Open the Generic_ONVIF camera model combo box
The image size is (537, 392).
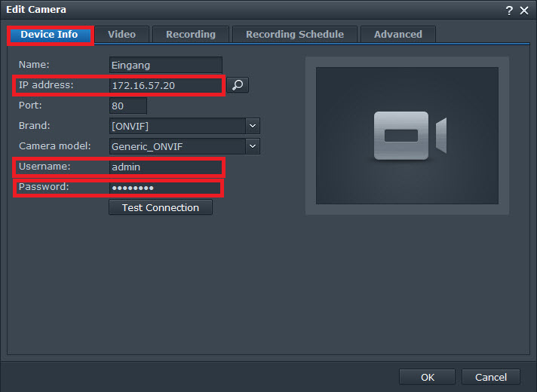point(177,146)
